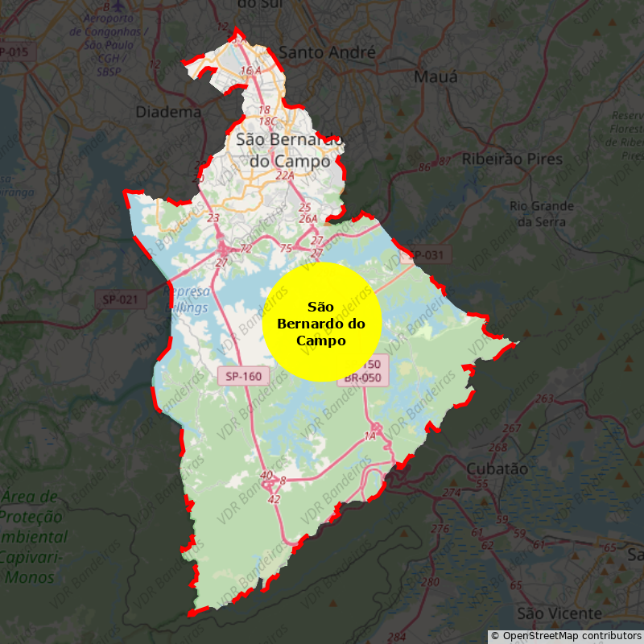
Task: Click the SP-160 highway shield
Action: 243,375
